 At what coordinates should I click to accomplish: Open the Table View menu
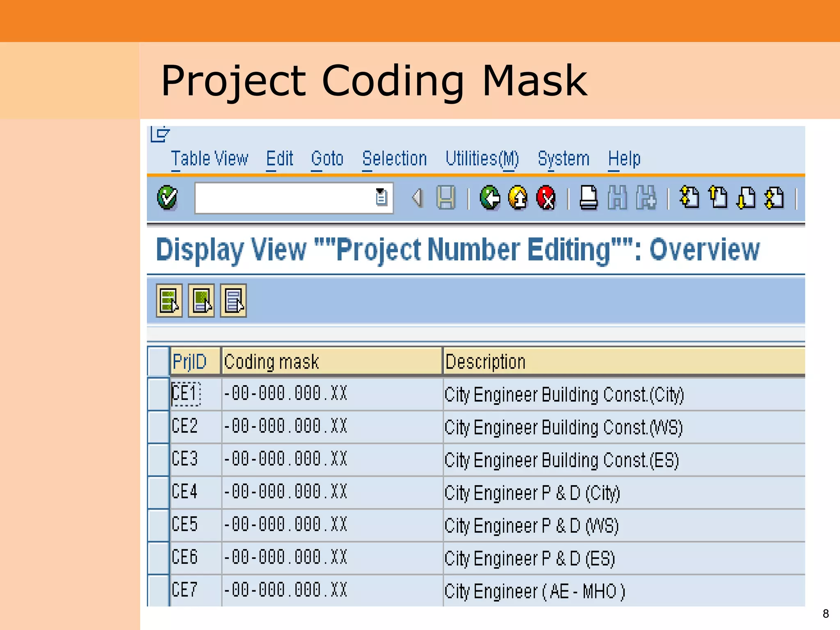[210, 159]
